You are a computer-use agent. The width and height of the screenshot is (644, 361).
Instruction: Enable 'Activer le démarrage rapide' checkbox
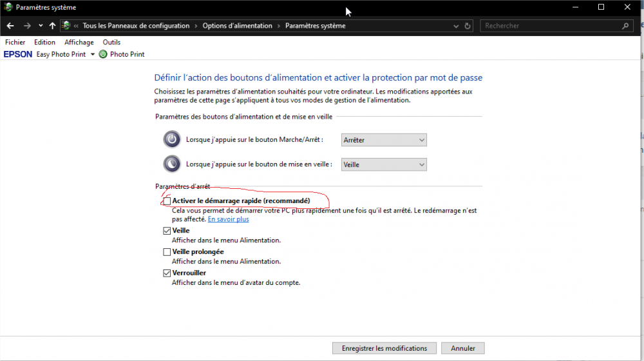167,201
